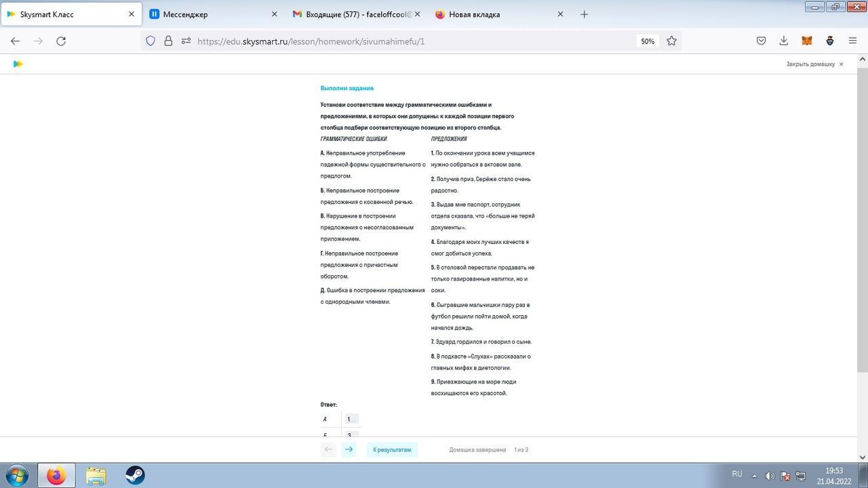The height and width of the screenshot is (488, 868).
Task: Open a new browser tab
Action: (584, 14)
